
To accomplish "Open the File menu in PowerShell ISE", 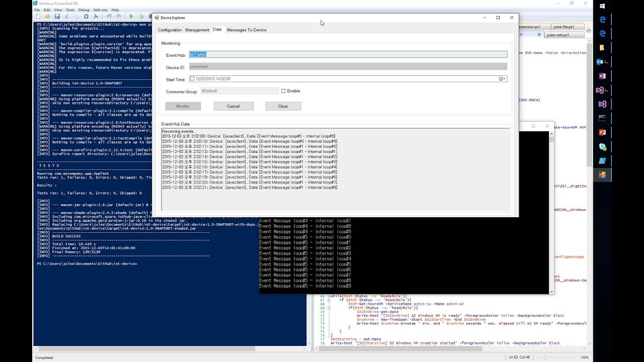I will [x=37, y=10].
